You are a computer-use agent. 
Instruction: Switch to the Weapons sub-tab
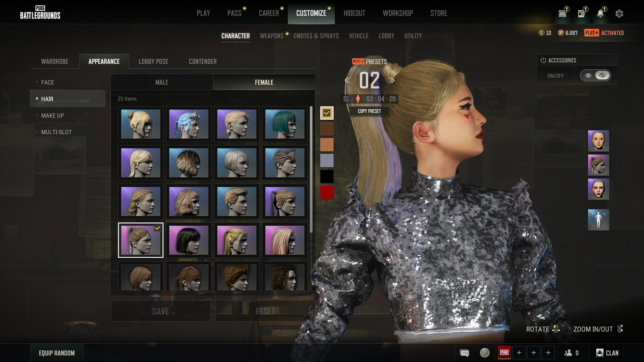[272, 36]
